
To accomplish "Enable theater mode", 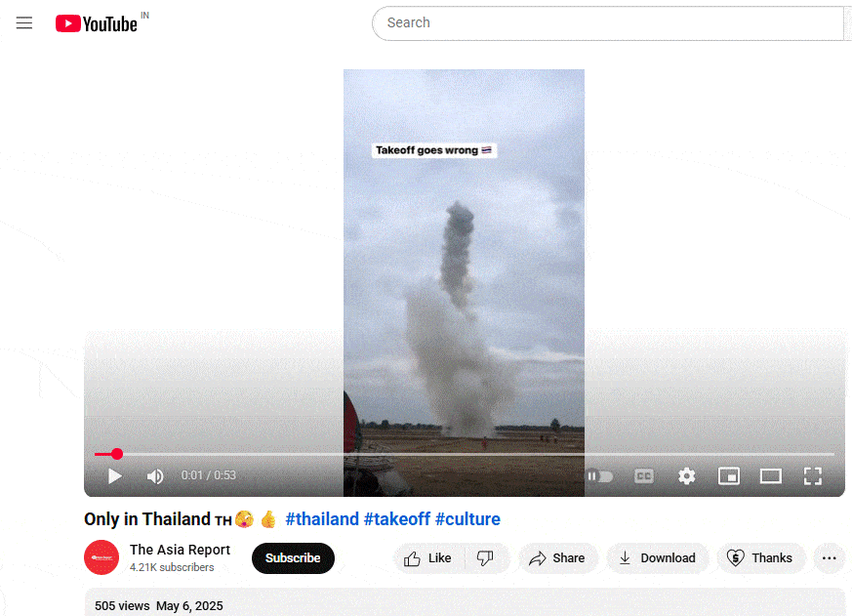I will pyautogui.click(x=770, y=476).
